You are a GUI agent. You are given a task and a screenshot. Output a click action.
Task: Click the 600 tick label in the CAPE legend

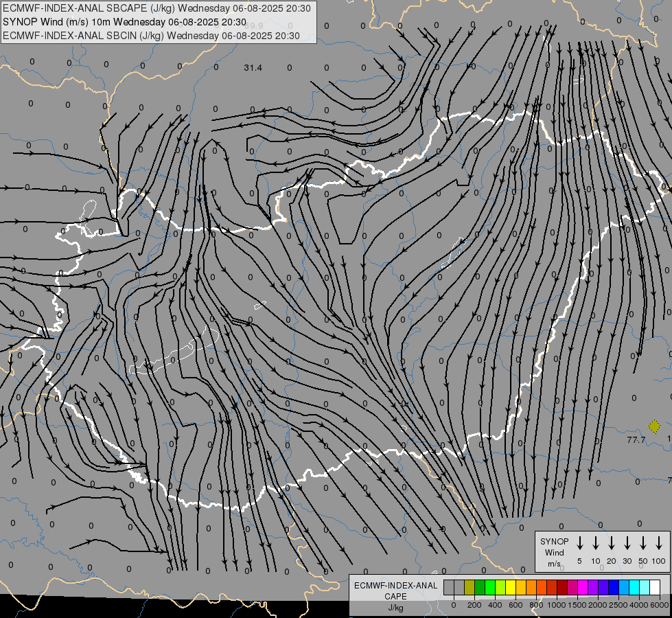click(x=515, y=605)
